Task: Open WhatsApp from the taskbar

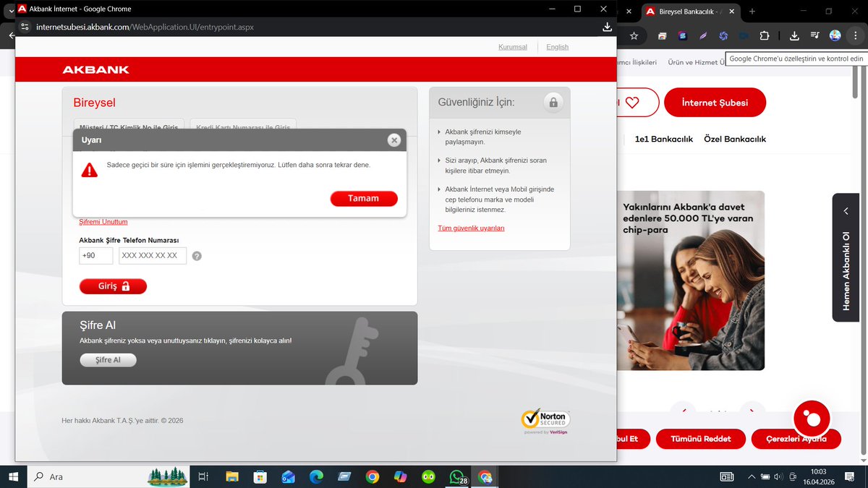Action: click(457, 477)
